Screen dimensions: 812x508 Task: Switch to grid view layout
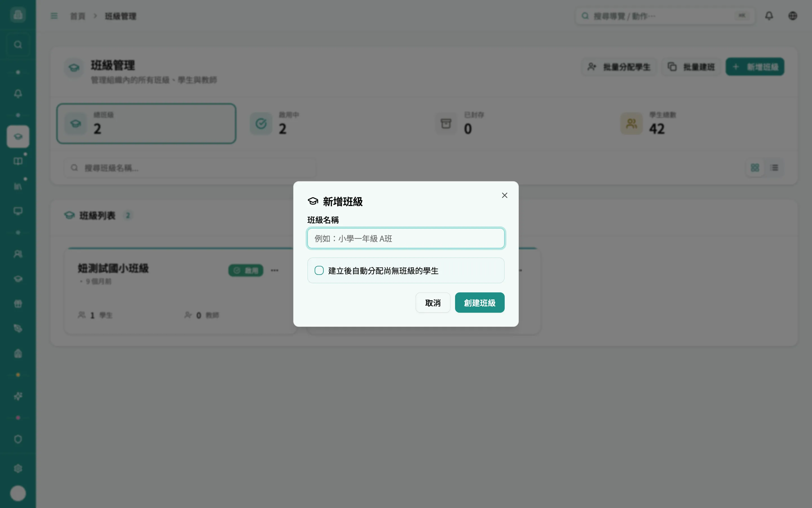755,168
